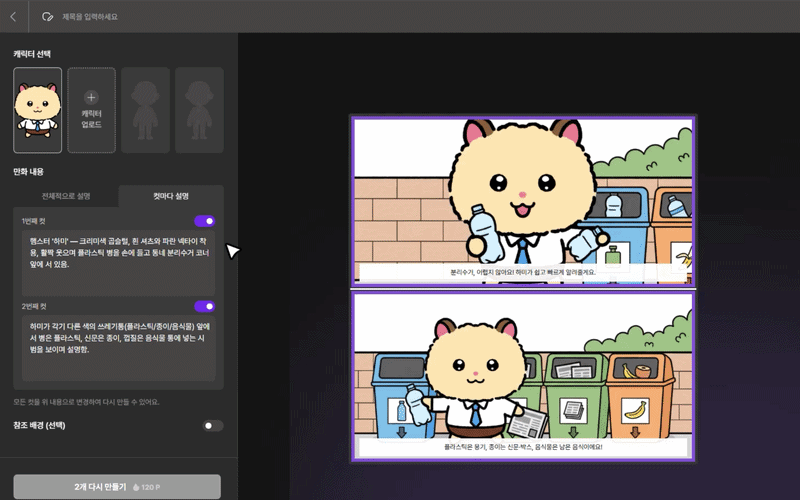
Task: Click the 캐릭터 업로드 button
Action: pyautogui.click(x=91, y=110)
